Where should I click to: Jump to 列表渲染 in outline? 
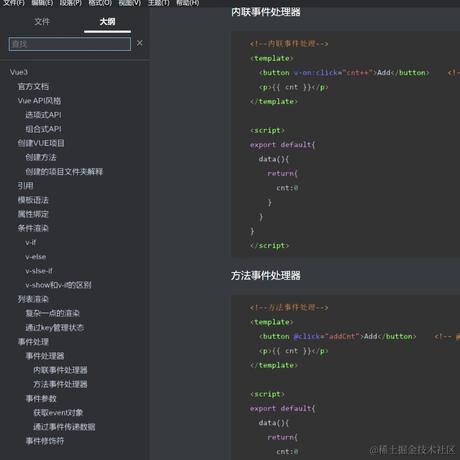(33, 299)
